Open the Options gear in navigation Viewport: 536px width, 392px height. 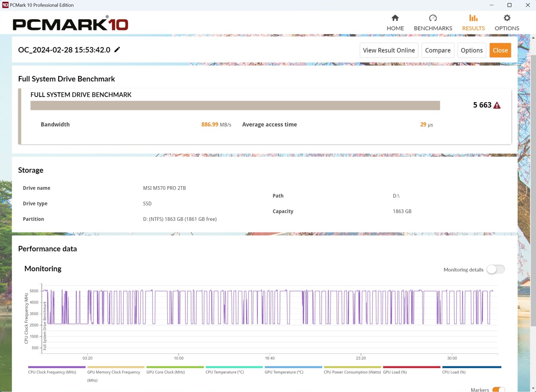tap(507, 23)
